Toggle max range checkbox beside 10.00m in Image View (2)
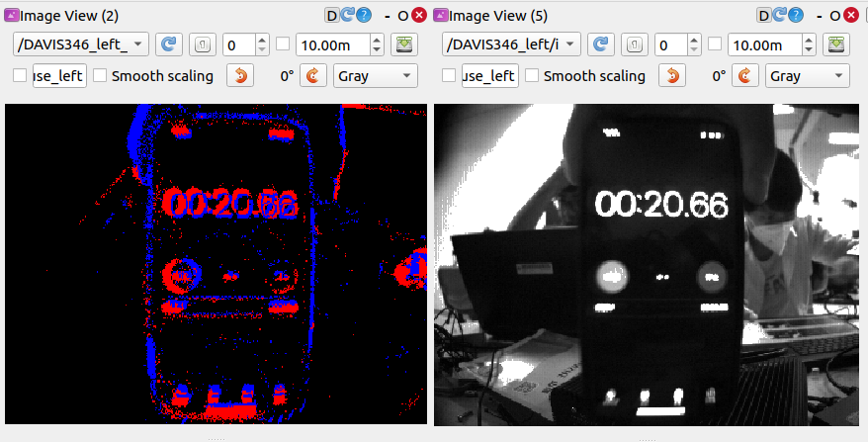 283,44
